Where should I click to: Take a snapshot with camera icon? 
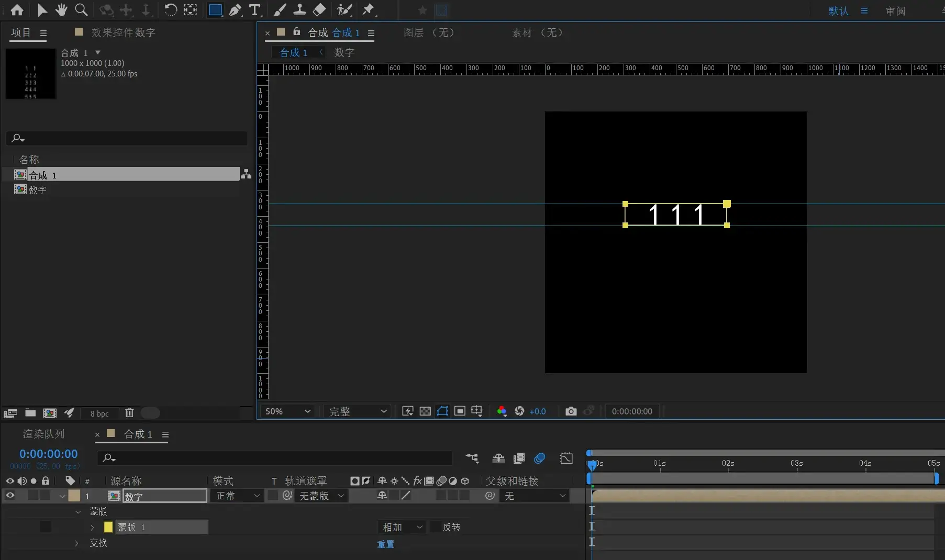point(571,411)
